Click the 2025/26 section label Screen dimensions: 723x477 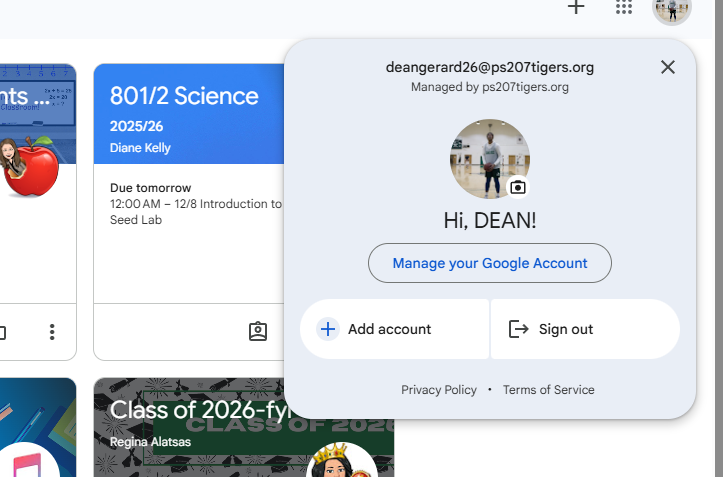136,126
